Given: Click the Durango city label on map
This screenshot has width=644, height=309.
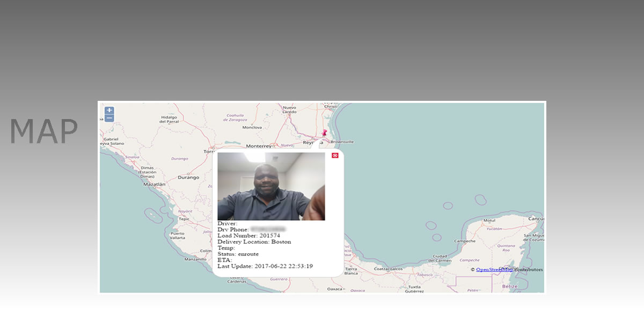Looking at the screenshot, I should pyautogui.click(x=188, y=177).
